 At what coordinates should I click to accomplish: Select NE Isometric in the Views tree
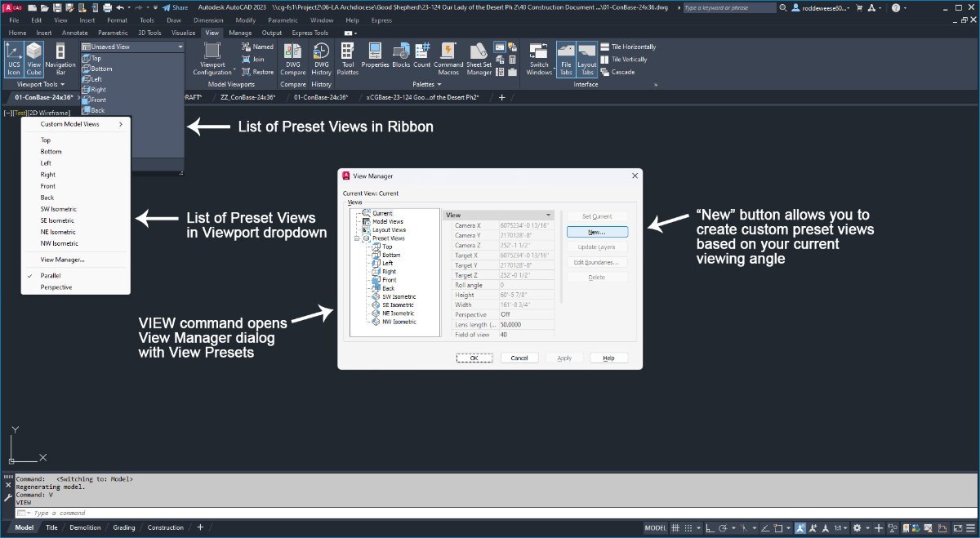point(398,313)
